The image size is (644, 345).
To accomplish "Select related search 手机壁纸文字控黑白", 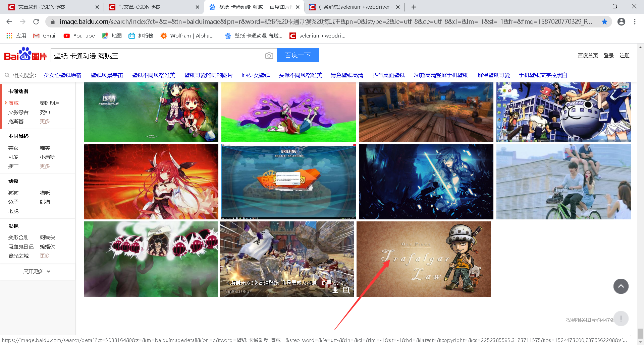I will [x=543, y=75].
